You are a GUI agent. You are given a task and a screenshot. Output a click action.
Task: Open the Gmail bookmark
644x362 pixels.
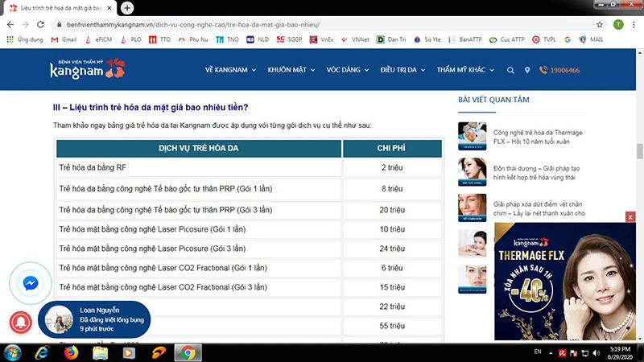click(x=64, y=39)
